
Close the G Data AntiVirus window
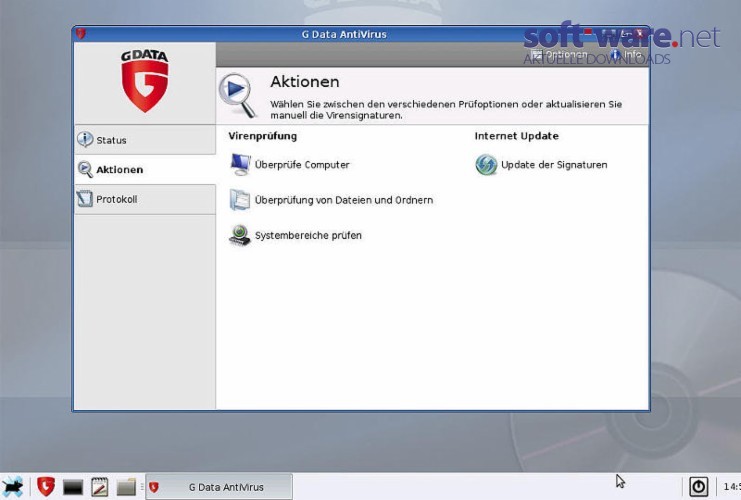click(640, 34)
